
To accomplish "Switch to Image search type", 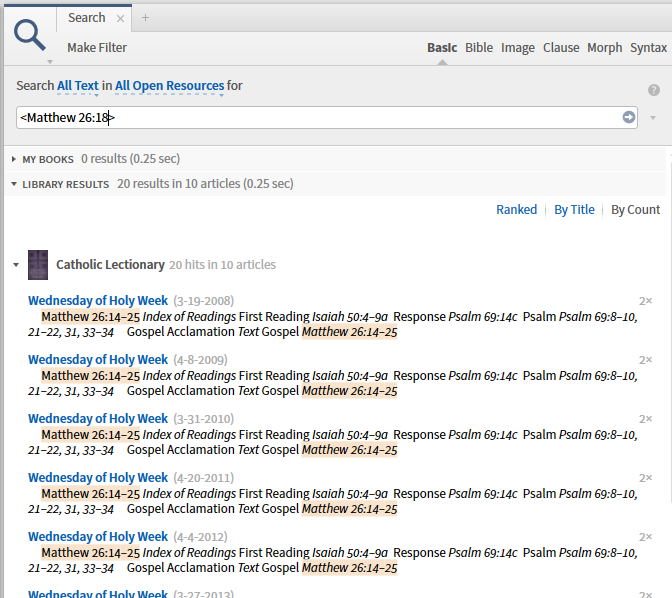I will 518,48.
